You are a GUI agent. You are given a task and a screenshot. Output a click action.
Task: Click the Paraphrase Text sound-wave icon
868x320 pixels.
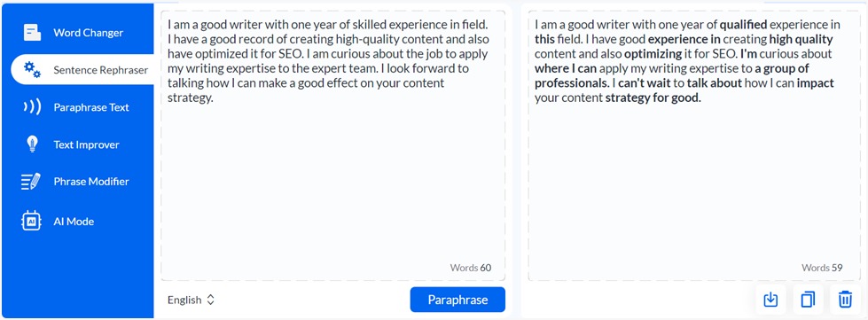32,107
